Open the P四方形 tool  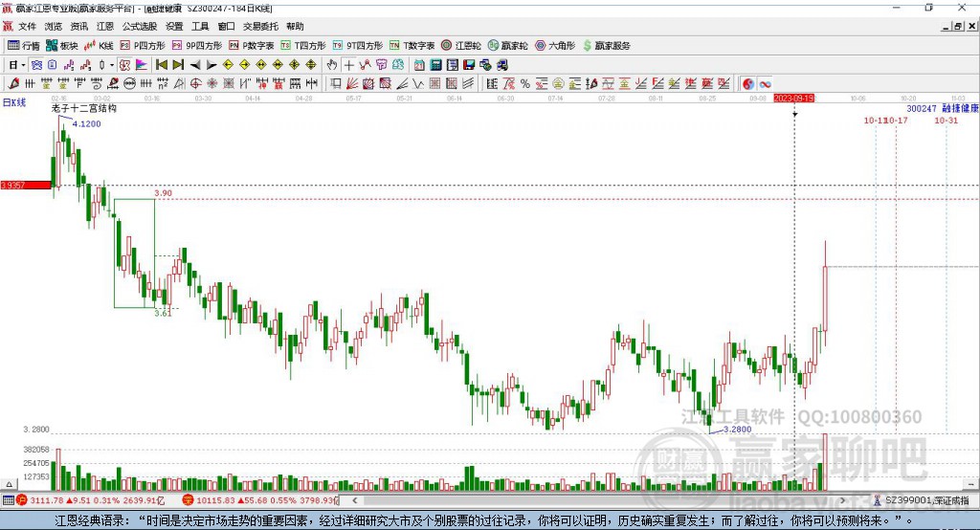143,46
